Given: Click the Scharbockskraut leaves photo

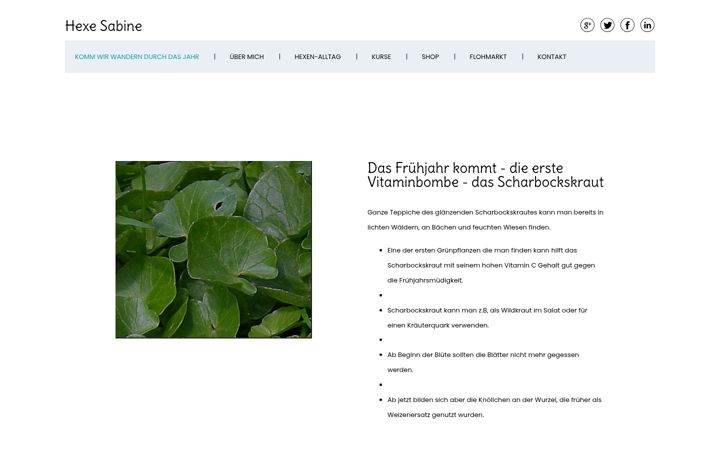Looking at the screenshot, I should pos(214,249).
